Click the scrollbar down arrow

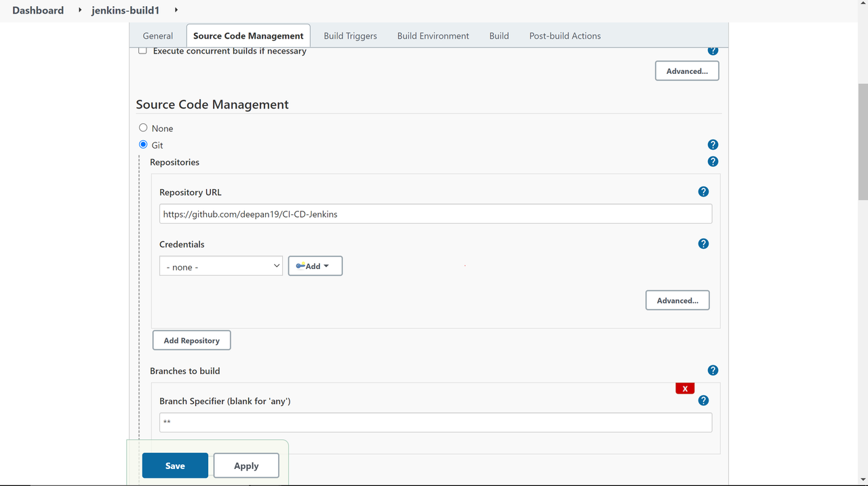[863, 480]
